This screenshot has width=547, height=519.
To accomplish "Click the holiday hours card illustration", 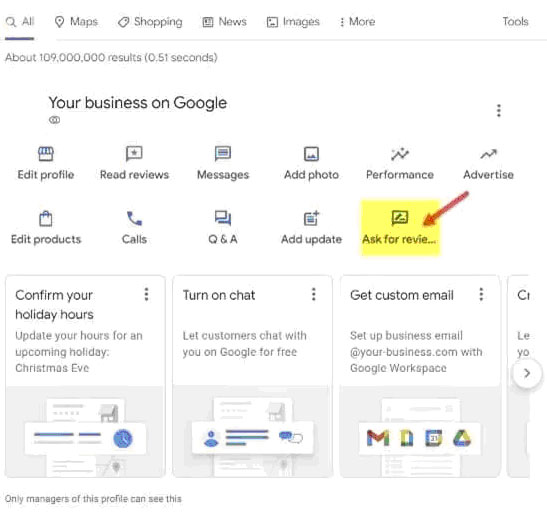I will click(x=85, y=432).
